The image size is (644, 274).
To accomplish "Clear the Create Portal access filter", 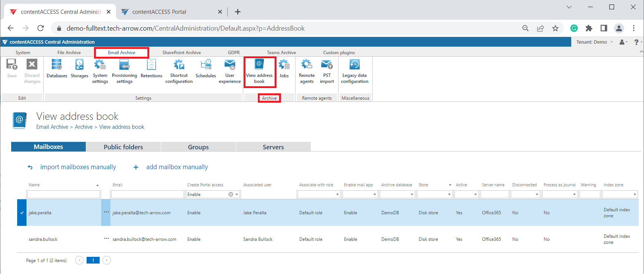I will pos(231,194).
